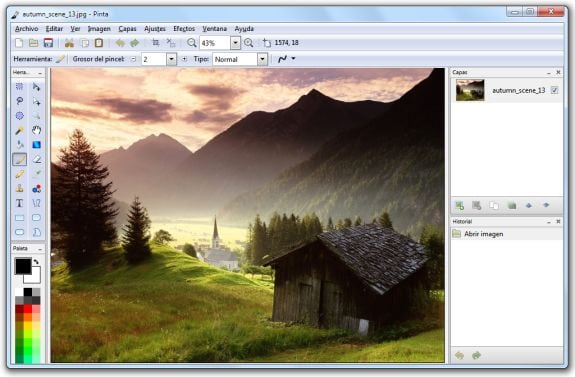The width and height of the screenshot is (575, 377).
Task: Add a new layer in Capas panel
Action: 459,206
